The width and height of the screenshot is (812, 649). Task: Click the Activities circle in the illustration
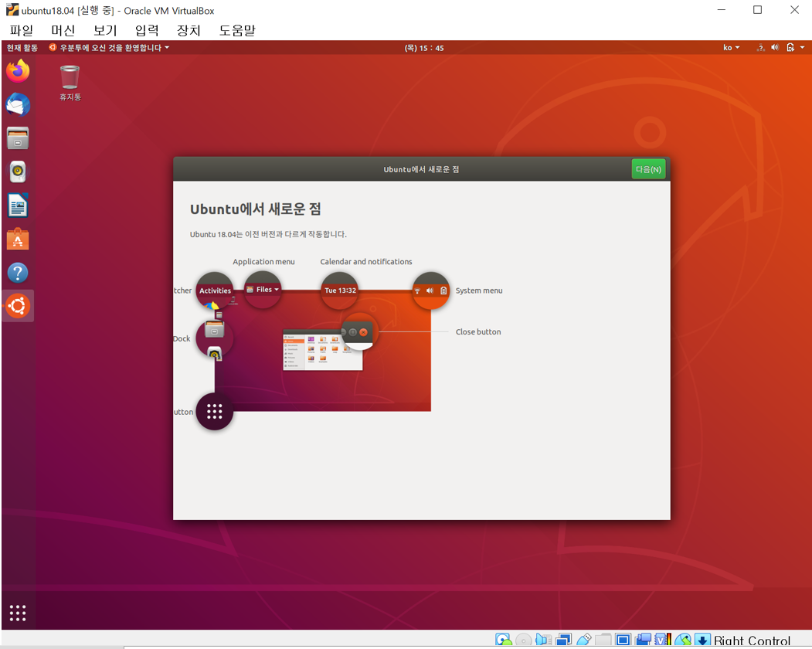pyautogui.click(x=215, y=291)
